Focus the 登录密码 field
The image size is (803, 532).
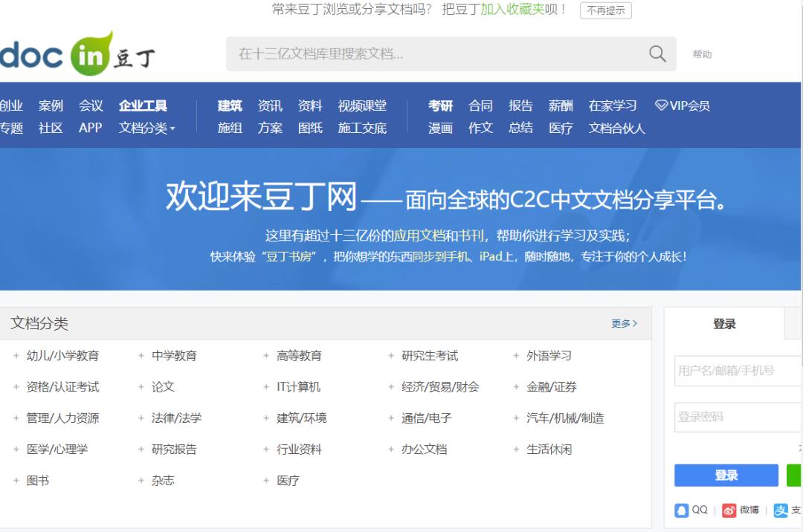(738, 417)
